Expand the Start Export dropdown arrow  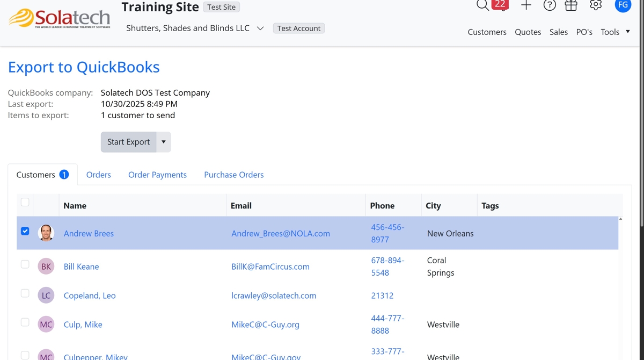click(x=164, y=142)
